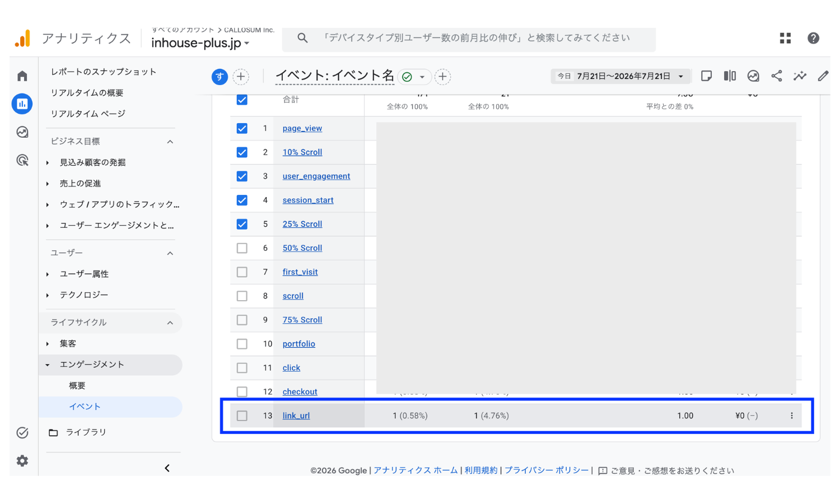840x504 pixels.
Task: Add filter with plus after report title
Action: coord(443,77)
